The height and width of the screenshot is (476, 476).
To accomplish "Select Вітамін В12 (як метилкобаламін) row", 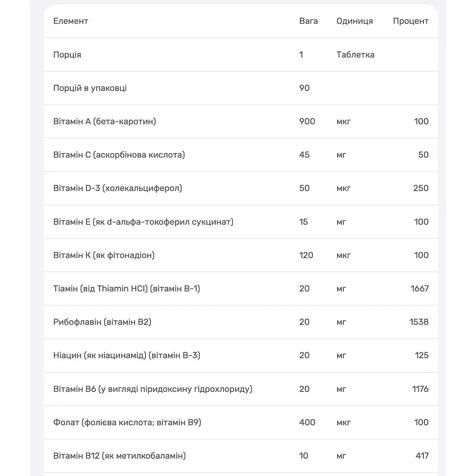I will pos(241,456).
